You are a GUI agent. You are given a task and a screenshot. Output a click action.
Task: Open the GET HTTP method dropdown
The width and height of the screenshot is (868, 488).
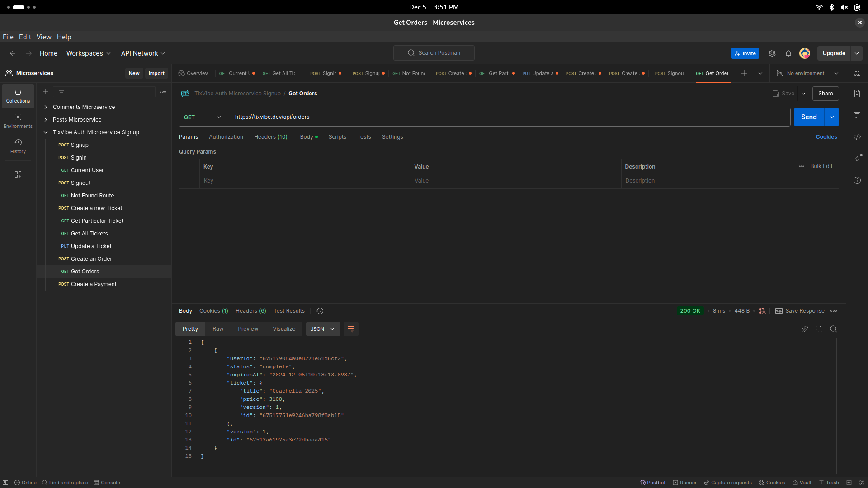coord(203,117)
